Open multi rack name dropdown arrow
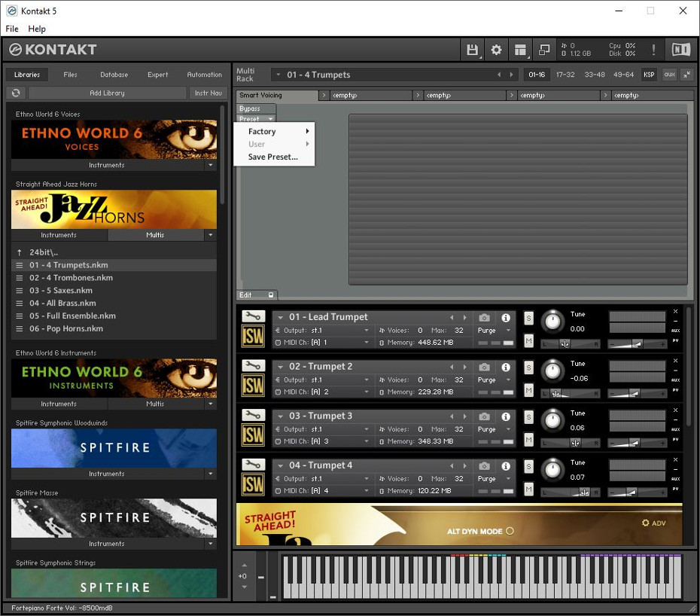Viewport: 700px width, 616px height. (278, 75)
